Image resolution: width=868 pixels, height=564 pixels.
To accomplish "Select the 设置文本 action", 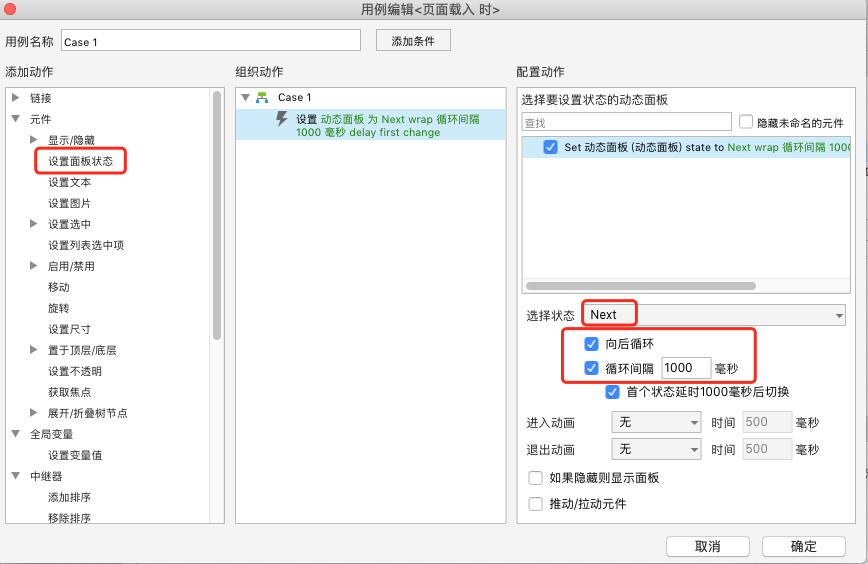I will tap(70, 182).
